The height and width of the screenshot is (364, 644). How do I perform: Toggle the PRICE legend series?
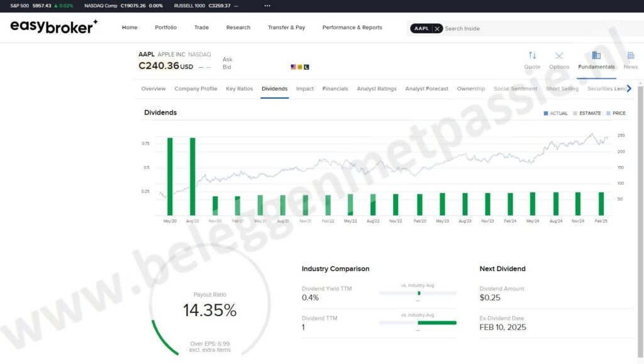click(616, 113)
